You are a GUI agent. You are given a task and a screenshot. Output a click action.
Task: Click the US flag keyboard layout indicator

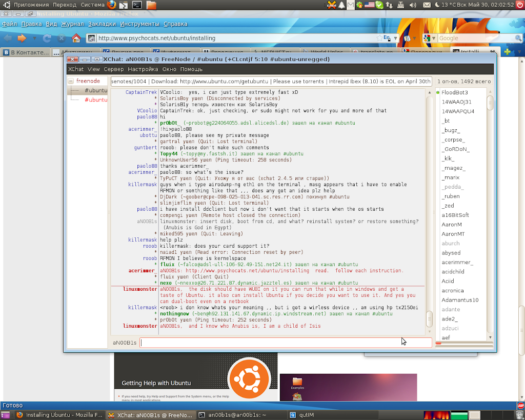tap(369, 5)
